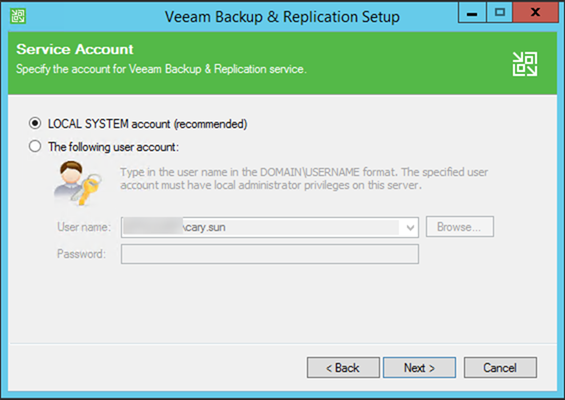
Task: Proceed with the Next button
Action: point(419,368)
